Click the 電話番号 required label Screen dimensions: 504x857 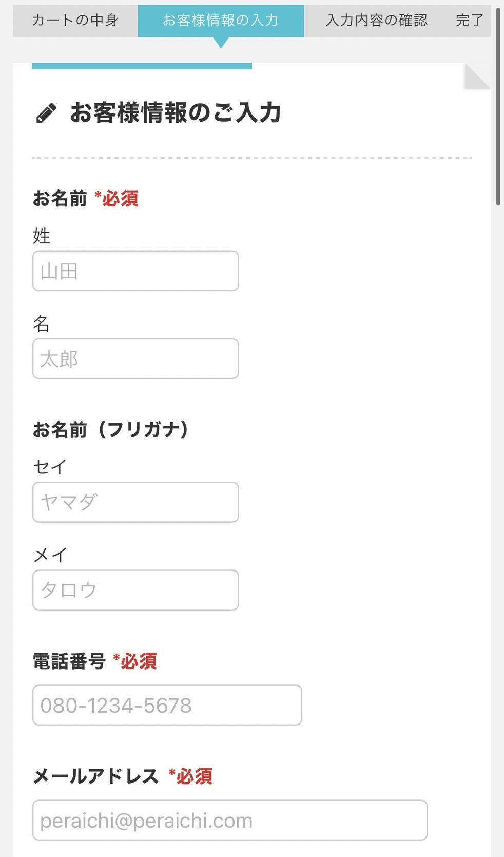pos(95,661)
